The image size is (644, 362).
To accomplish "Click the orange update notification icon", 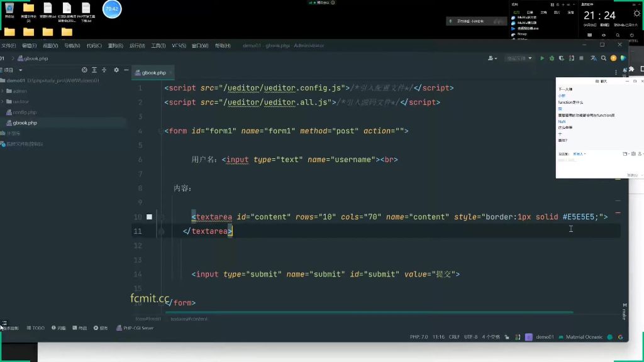I will (614, 58).
